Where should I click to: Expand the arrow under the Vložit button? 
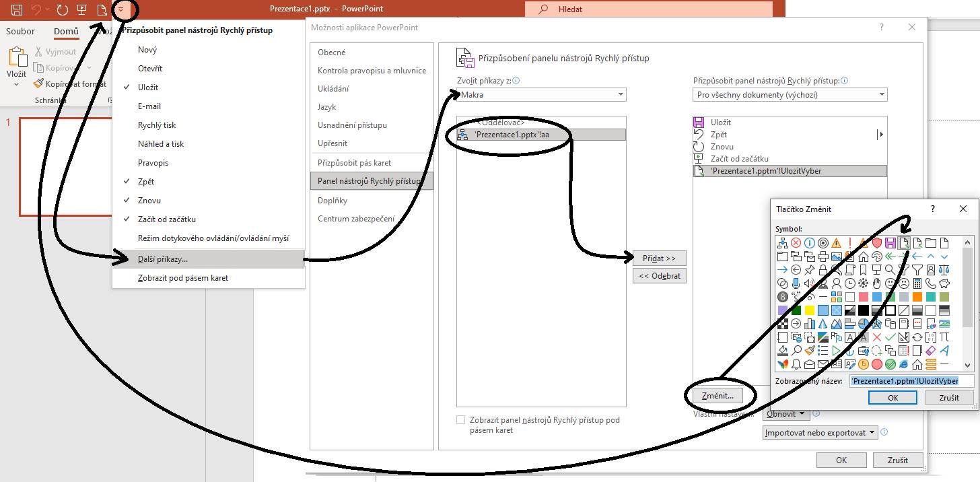(x=17, y=85)
